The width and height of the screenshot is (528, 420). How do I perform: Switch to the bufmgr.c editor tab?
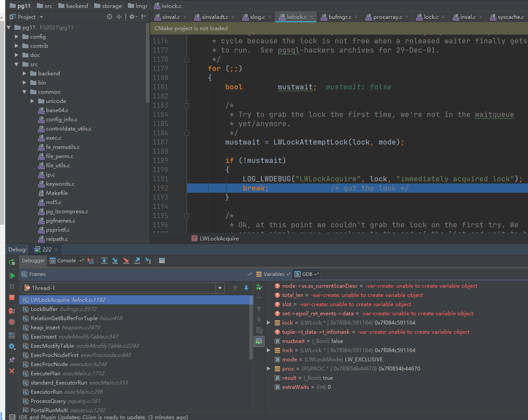[x=340, y=17]
